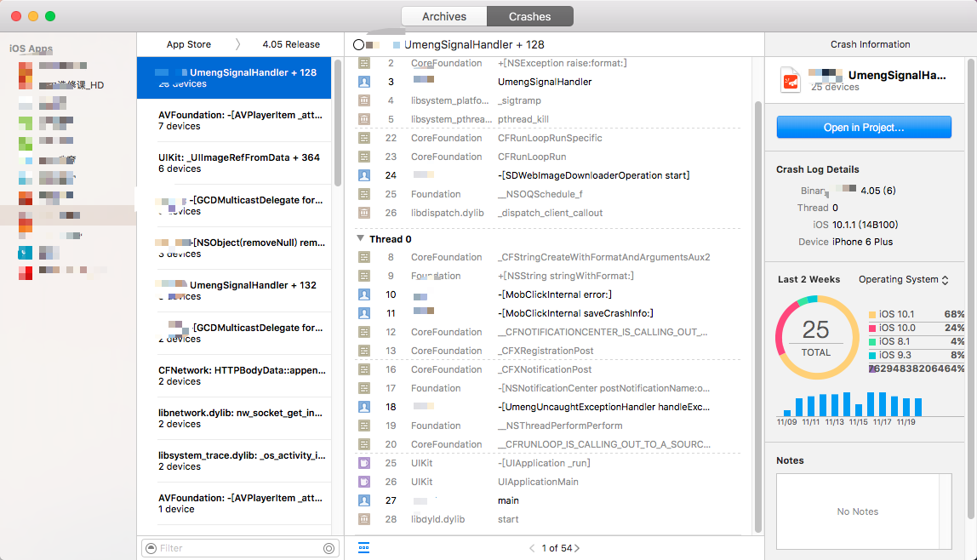Toggle the stack frame detail view icon
Image resolution: width=977 pixels, height=560 pixels.
tap(364, 548)
